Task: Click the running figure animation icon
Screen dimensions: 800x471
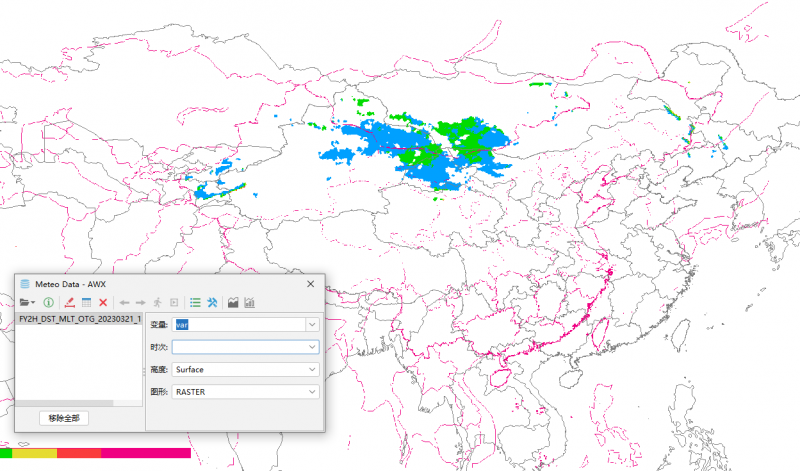Action: (157, 302)
